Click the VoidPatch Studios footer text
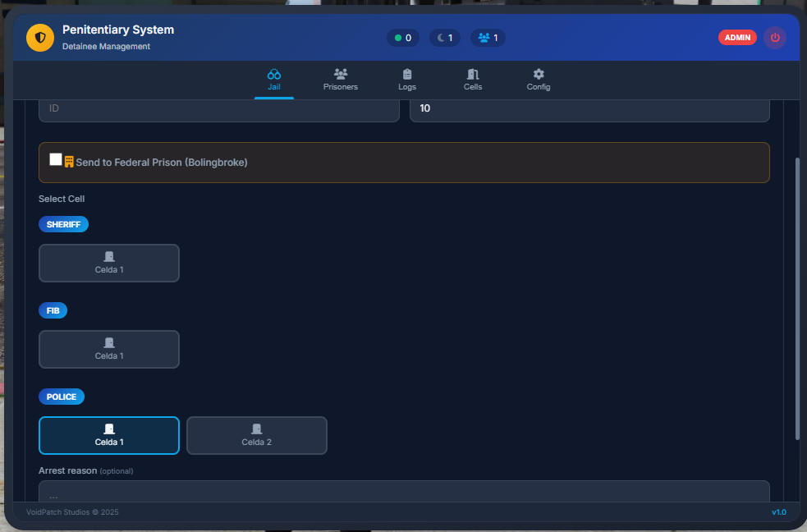 [72, 512]
